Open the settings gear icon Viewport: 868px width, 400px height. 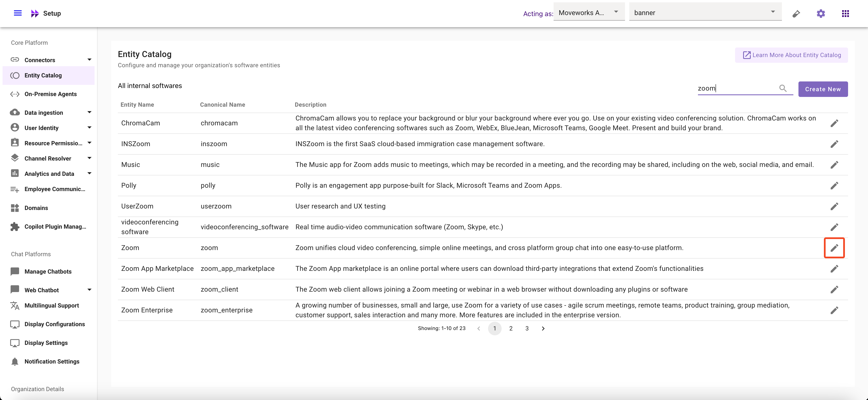(821, 14)
